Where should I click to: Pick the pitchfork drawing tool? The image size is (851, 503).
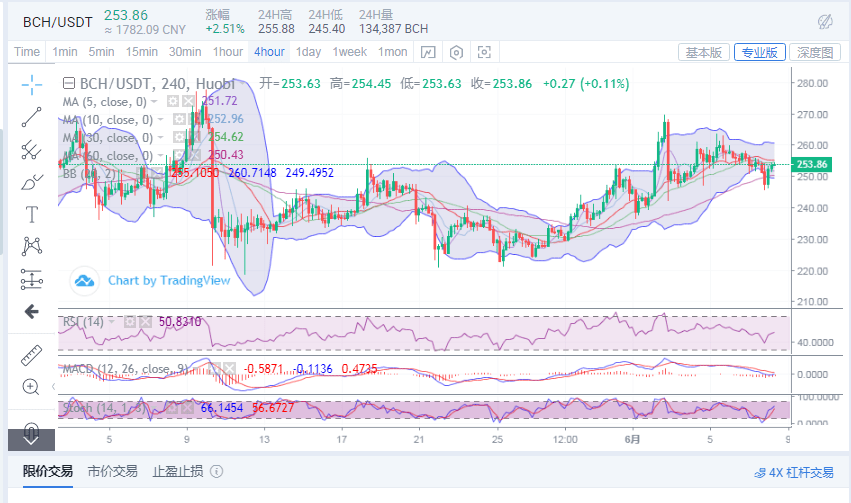click(x=31, y=149)
